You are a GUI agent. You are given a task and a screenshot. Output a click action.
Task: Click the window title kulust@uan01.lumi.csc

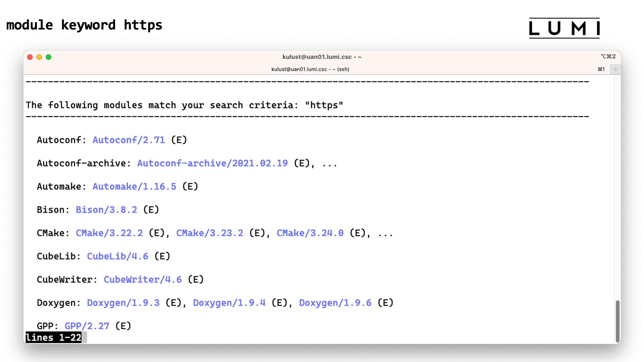pos(322,57)
